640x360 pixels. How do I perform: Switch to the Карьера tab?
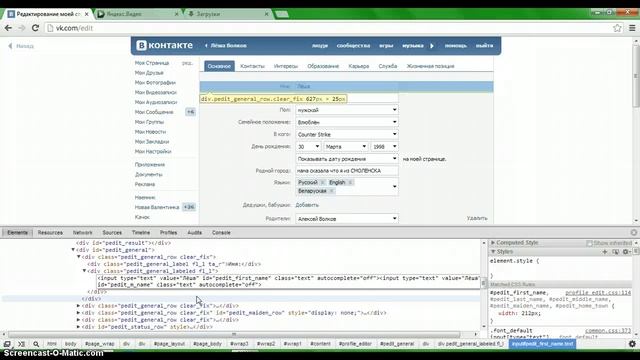[x=359, y=66]
